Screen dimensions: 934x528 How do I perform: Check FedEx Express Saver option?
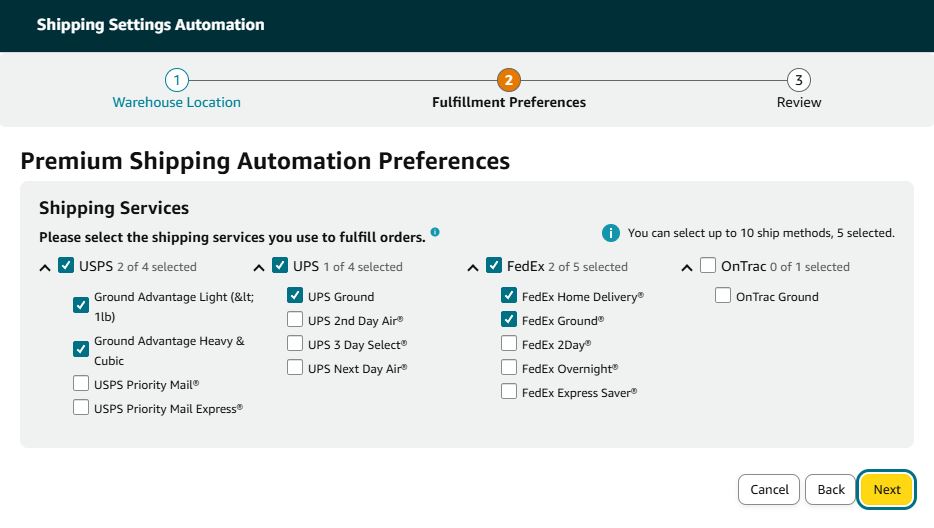tap(509, 392)
